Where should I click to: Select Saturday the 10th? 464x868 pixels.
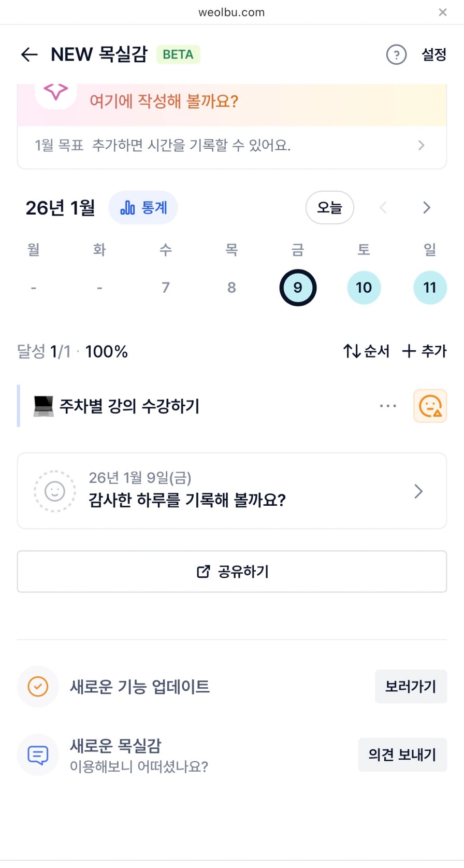(x=364, y=288)
